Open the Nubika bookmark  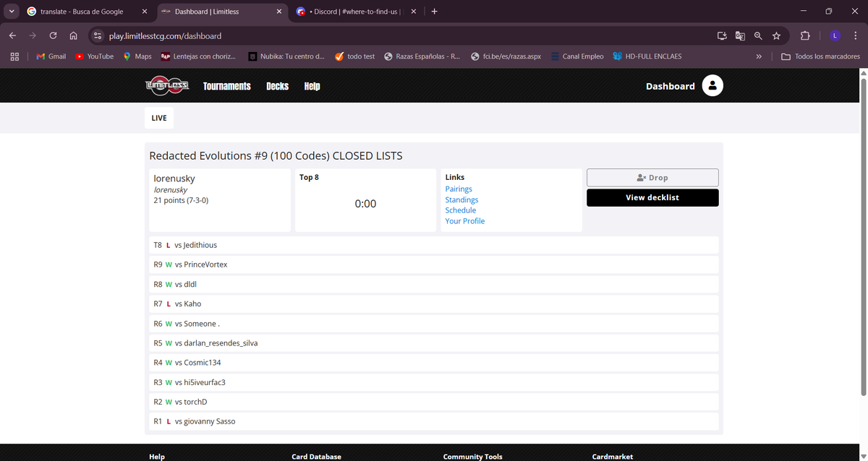click(286, 56)
